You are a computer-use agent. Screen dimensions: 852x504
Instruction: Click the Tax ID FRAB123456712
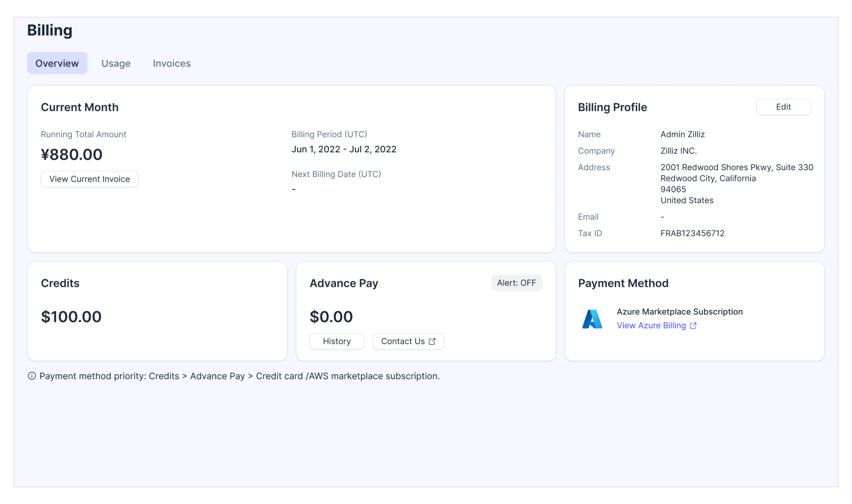coord(692,233)
